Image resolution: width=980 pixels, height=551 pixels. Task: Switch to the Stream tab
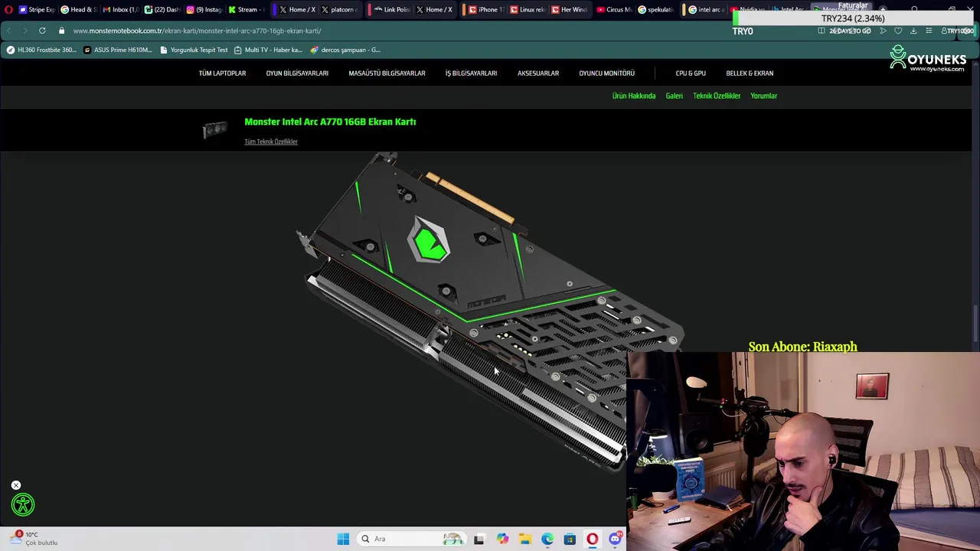[x=245, y=9]
